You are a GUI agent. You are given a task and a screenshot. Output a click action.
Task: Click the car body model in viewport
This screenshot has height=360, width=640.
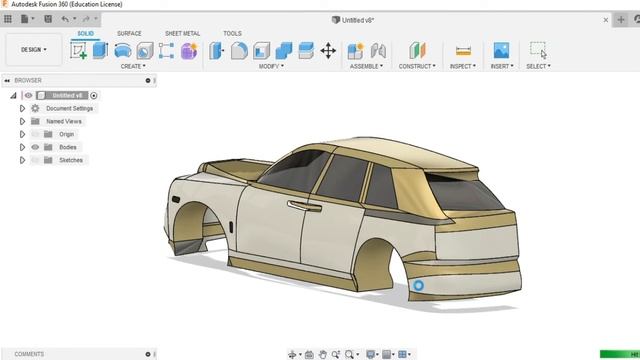tap(343, 220)
